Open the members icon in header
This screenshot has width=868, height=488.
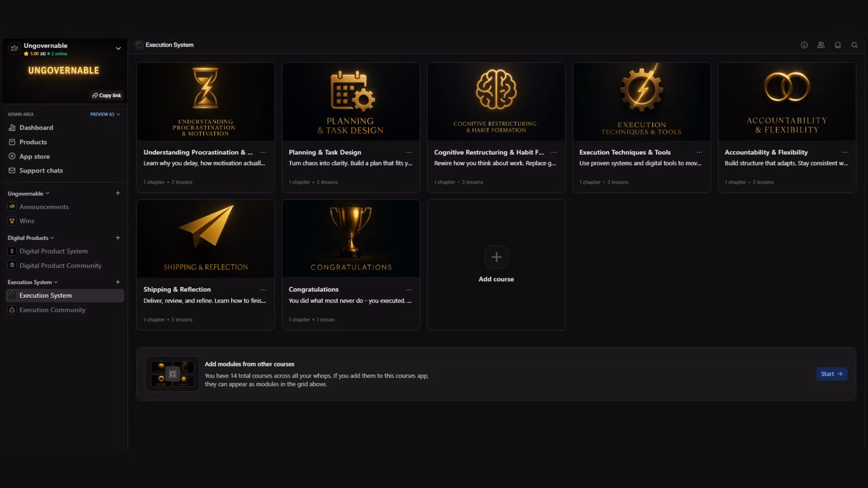(x=821, y=45)
